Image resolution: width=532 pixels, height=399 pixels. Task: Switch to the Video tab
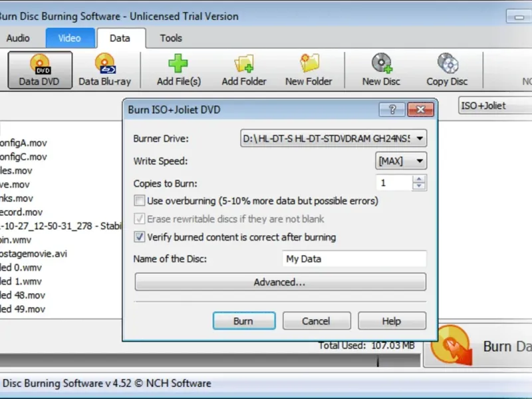(x=70, y=38)
